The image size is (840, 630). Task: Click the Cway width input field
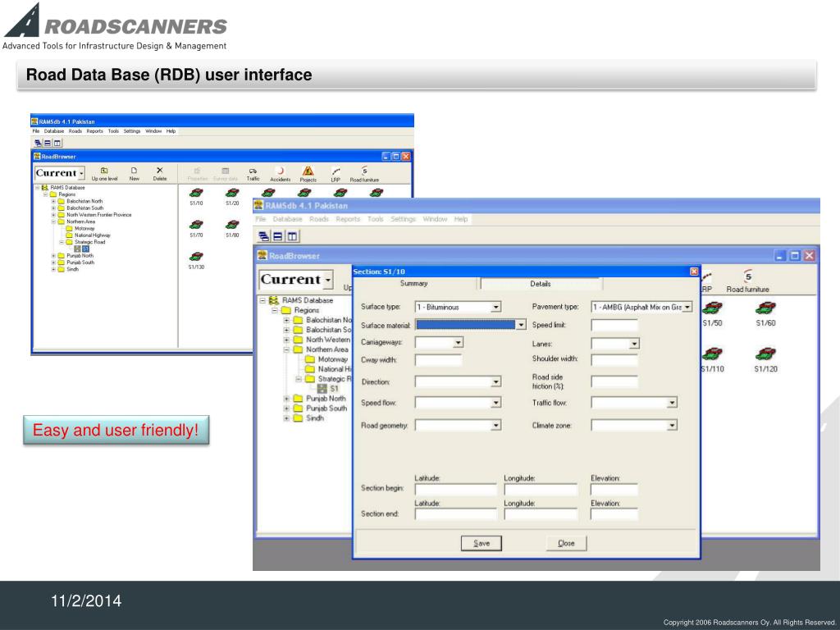[x=438, y=360]
